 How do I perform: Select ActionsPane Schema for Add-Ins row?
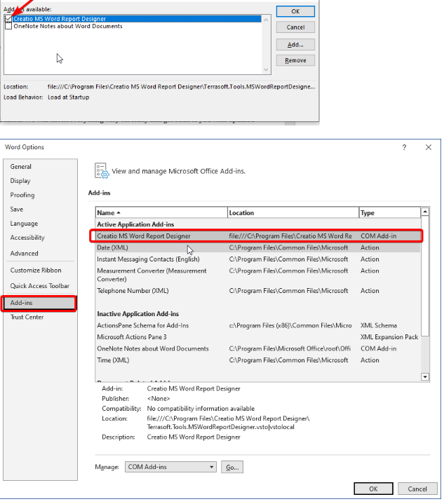(257, 325)
